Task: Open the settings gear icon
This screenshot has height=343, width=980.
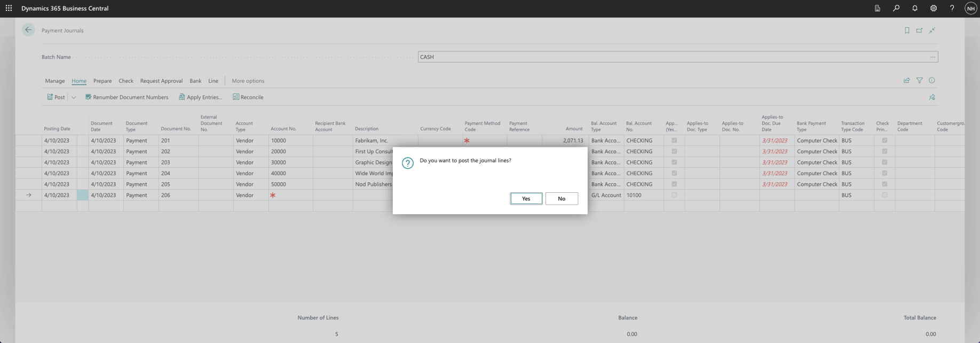Action: click(934, 8)
